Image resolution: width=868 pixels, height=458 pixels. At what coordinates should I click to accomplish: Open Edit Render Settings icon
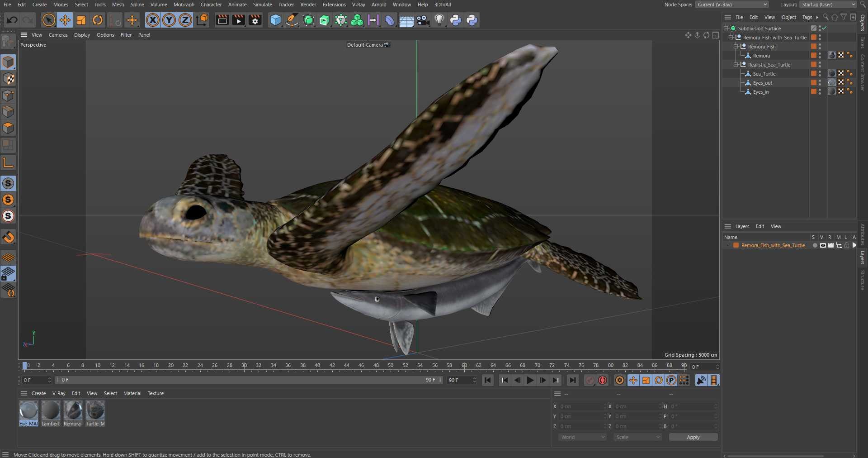[x=255, y=20]
